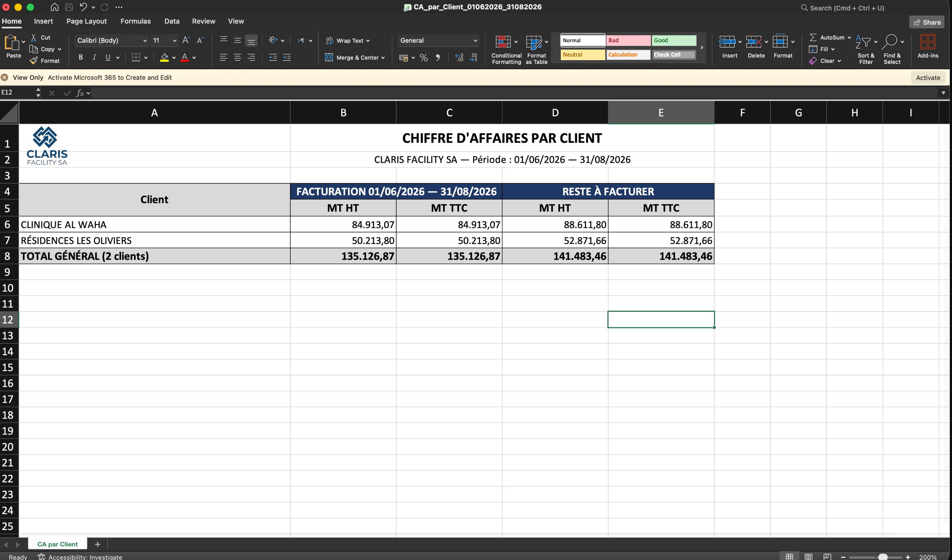Viewport: 952px width, 560px height.
Task: Select the CA par Client sheet tab
Action: pos(57,544)
